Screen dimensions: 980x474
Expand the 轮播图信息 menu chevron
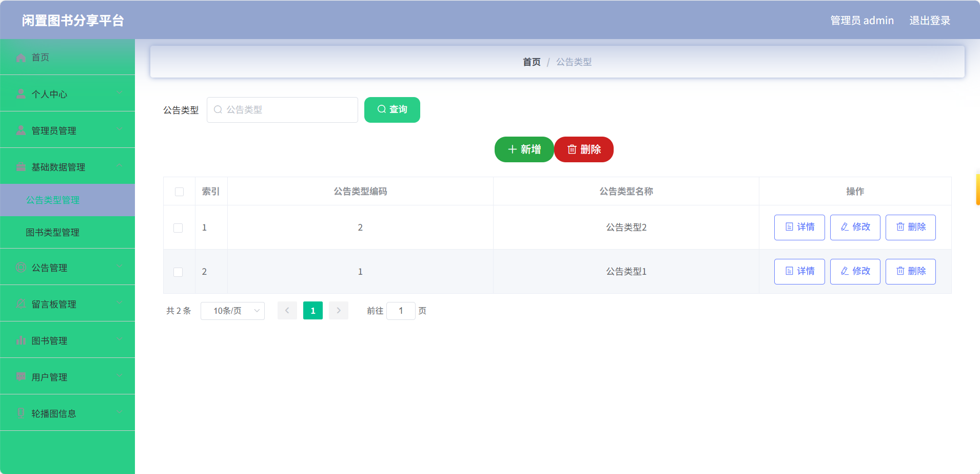coord(119,412)
